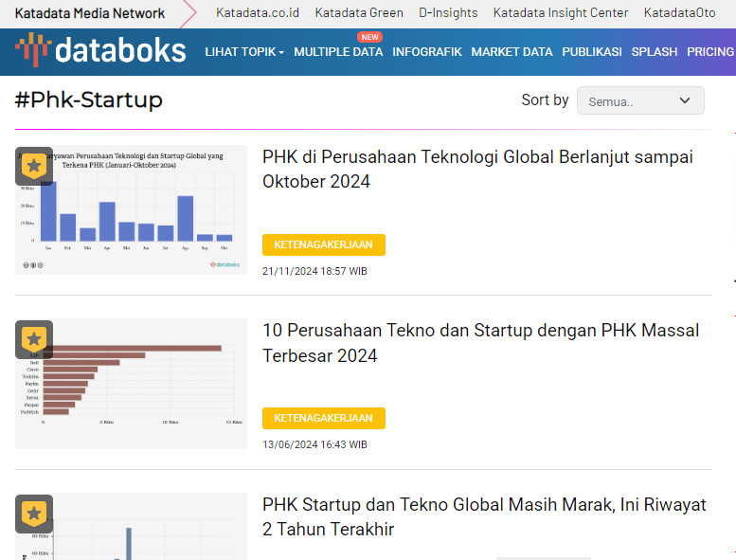This screenshot has height=560, width=736.
Task: Open Multiple Data menu item
Action: pyautogui.click(x=338, y=52)
